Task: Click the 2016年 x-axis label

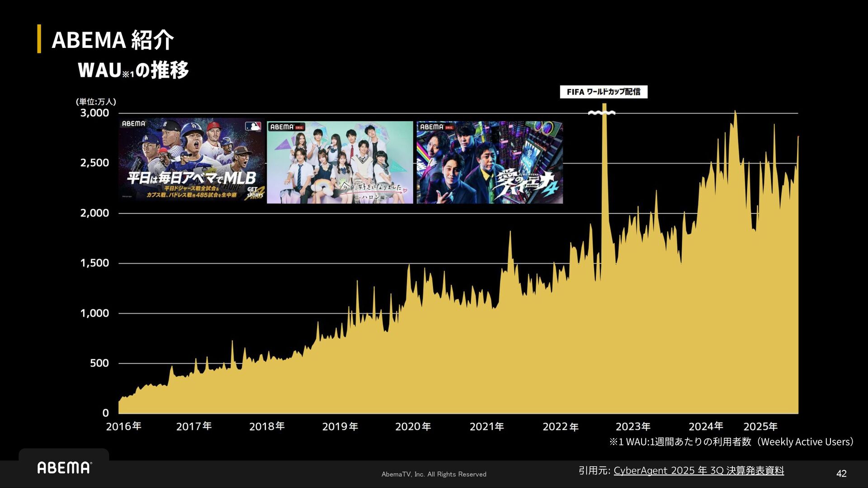Action: 123,426
